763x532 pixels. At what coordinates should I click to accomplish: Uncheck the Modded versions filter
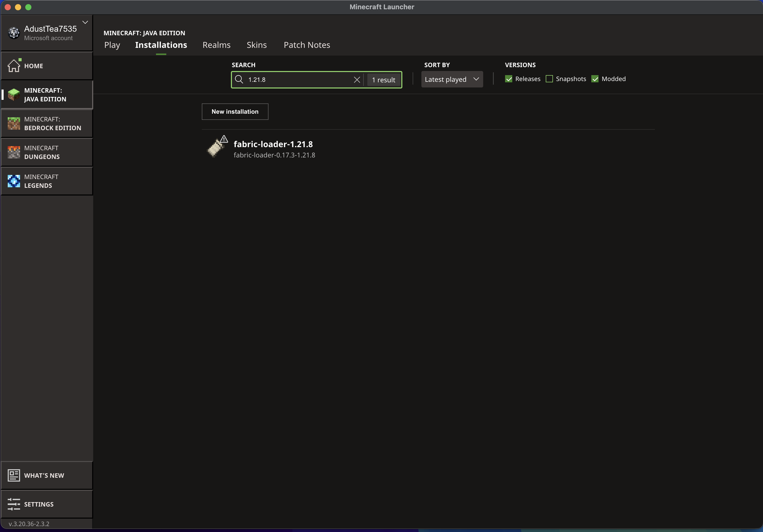594,79
